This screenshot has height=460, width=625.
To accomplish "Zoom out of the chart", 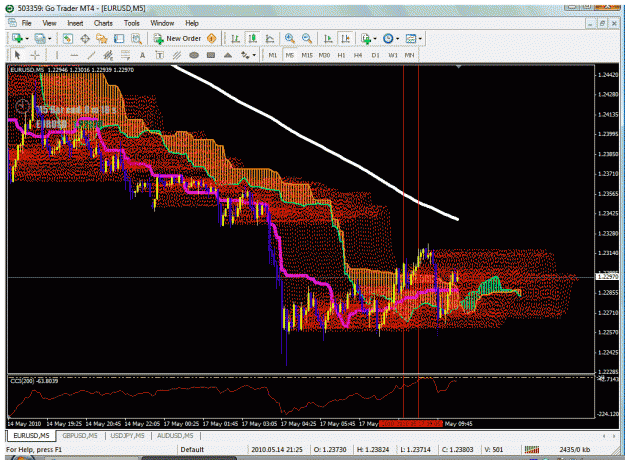I will 307,38.
